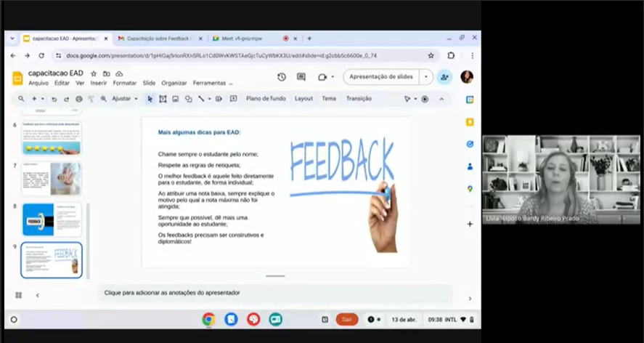The width and height of the screenshot is (644, 343).
Task: Click the insert image toolbar icon
Action: click(x=176, y=99)
